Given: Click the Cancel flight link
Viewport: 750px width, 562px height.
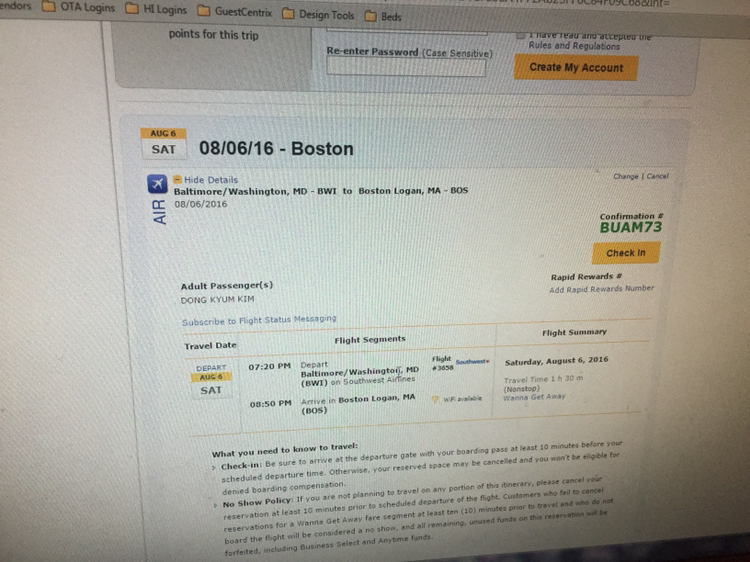Looking at the screenshot, I should pos(658,176).
